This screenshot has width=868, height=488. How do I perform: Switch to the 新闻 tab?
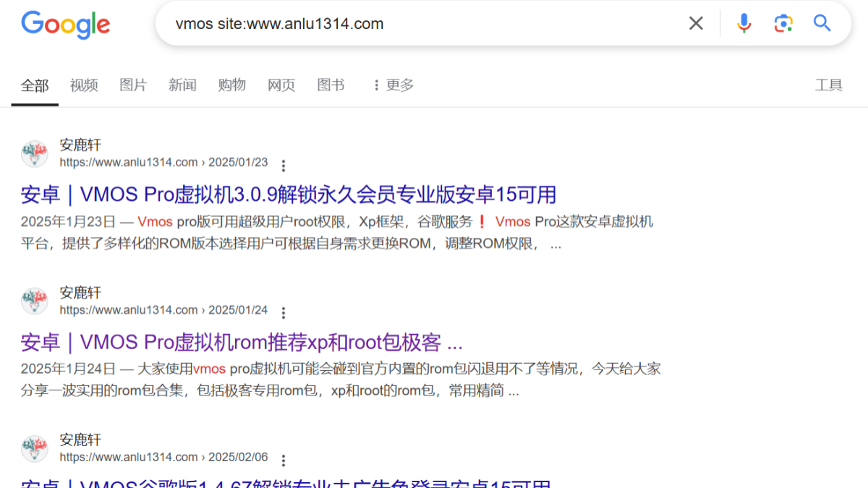coord(182,85)
